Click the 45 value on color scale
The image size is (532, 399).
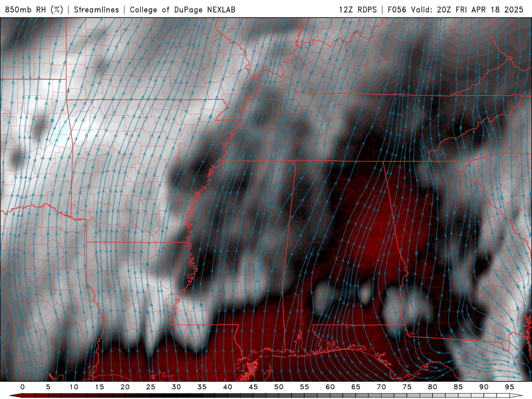(253, 387)
